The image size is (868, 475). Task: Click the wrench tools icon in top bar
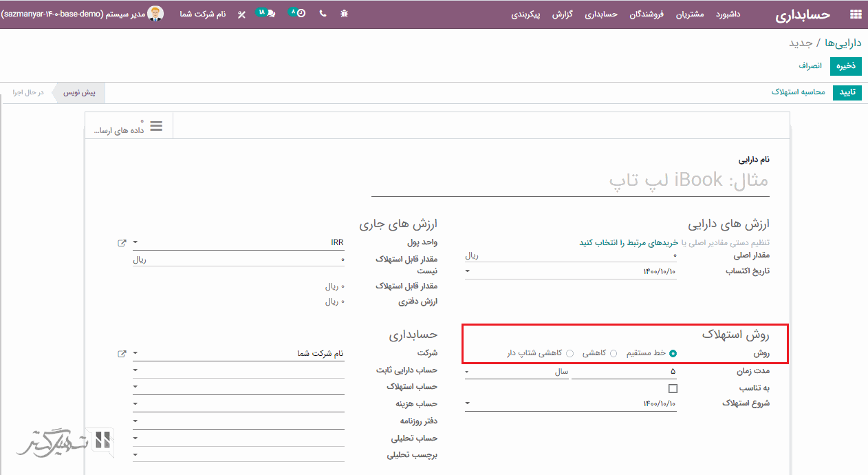pos(241,14)
